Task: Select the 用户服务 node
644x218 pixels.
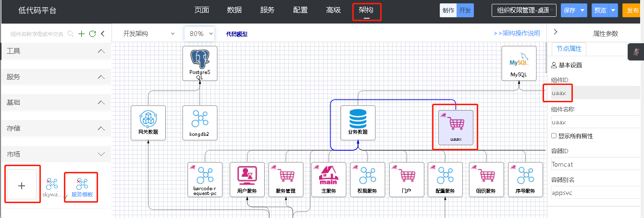Action: pyautogui.click(x=247, y=180)
